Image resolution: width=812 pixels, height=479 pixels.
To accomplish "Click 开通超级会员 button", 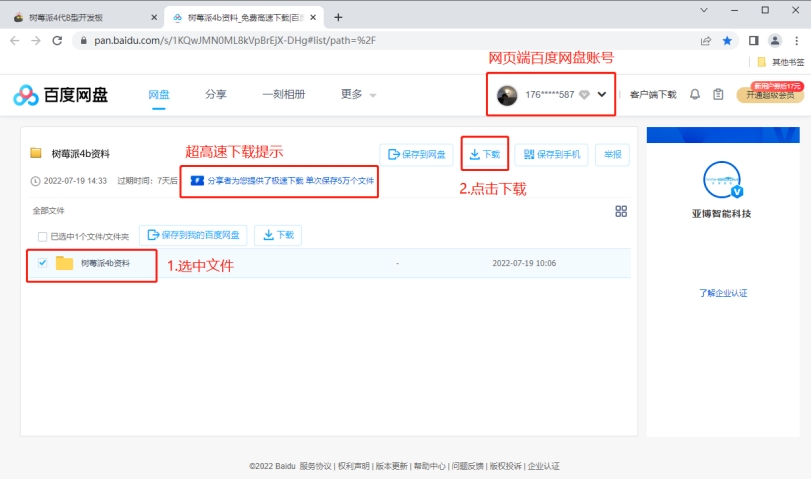I will [770, 94].
